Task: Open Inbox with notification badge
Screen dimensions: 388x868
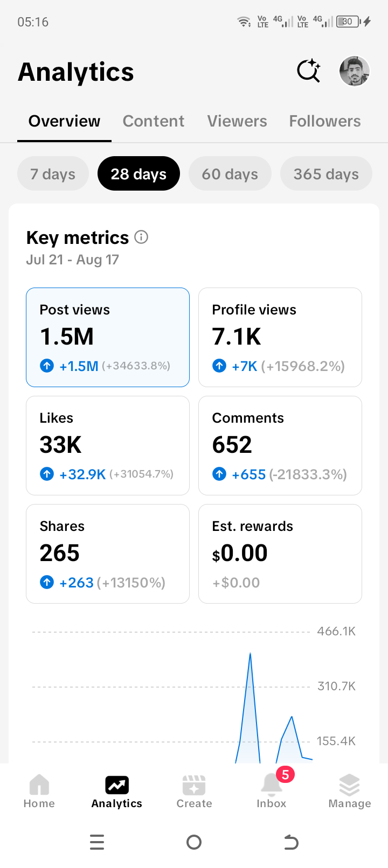Action: (x=272, y=791)
